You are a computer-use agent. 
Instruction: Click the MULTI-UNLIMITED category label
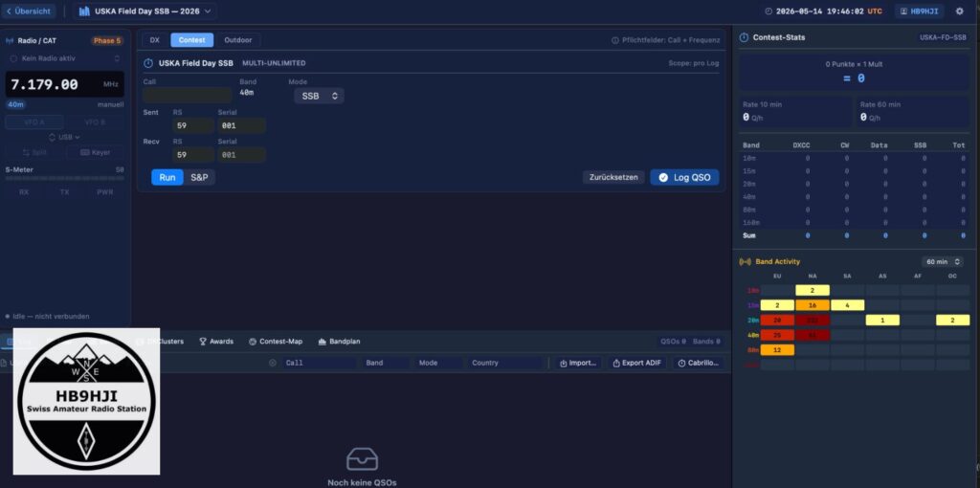274,63
